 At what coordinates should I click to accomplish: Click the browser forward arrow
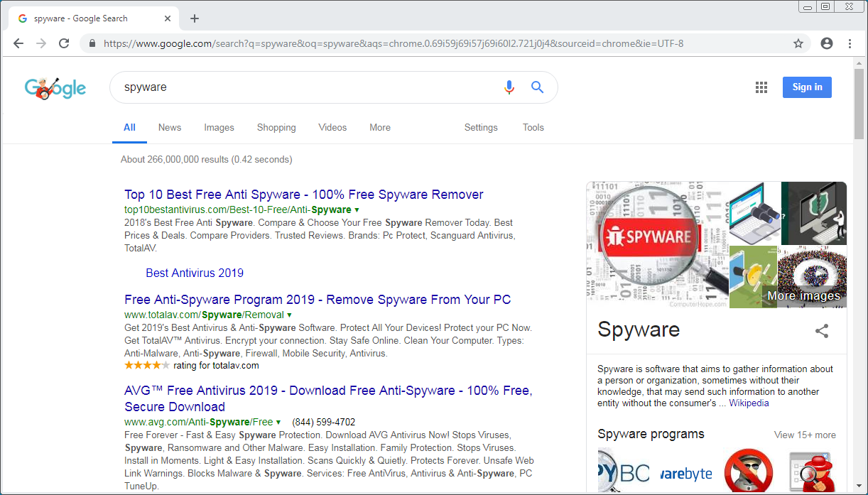(41, 43)
